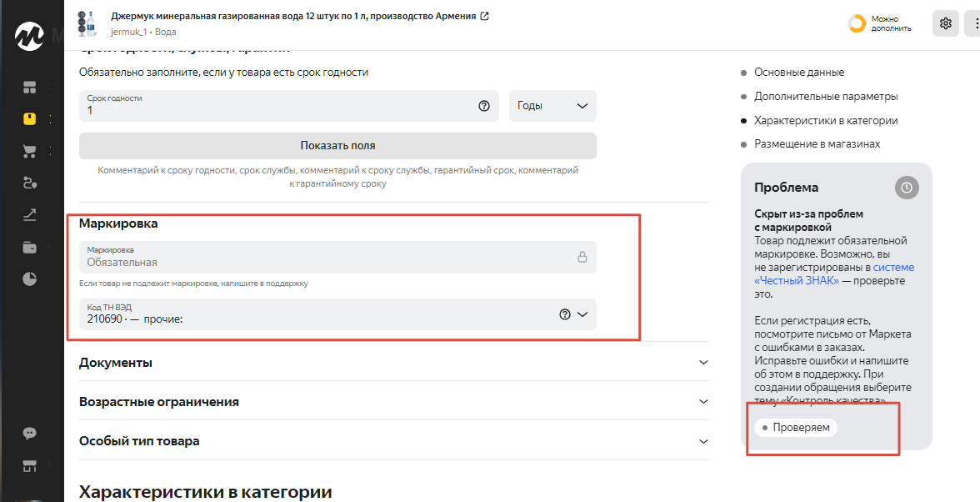980x502 pixels.
Task: Open the Код ТН ВЭД dropdown chevron
Action: click(x=582, y=314)
